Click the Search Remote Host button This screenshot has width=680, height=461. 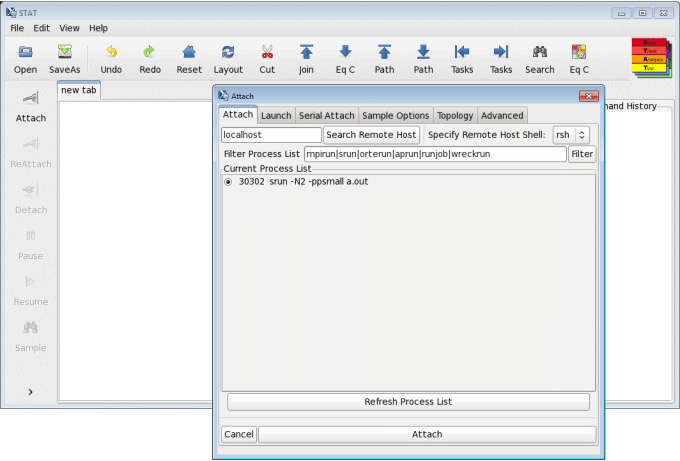[x=371, y=135]
